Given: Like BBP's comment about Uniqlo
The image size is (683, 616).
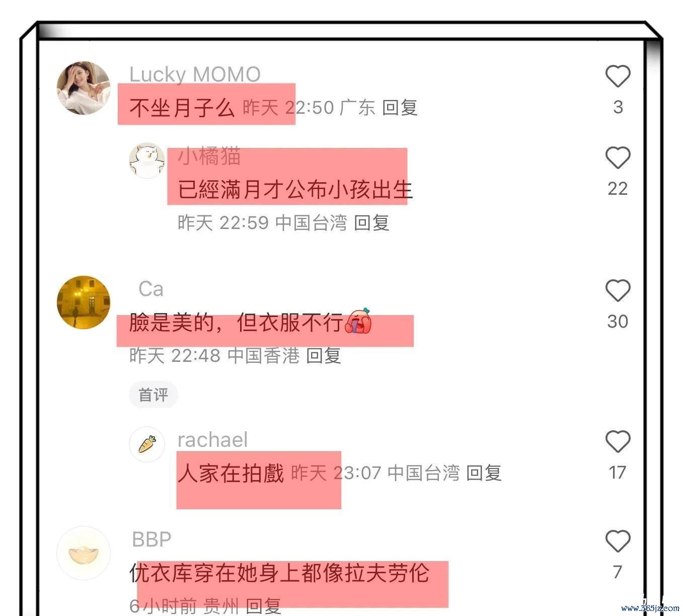Looking at the screenshot, I should (x=618, y=542).
